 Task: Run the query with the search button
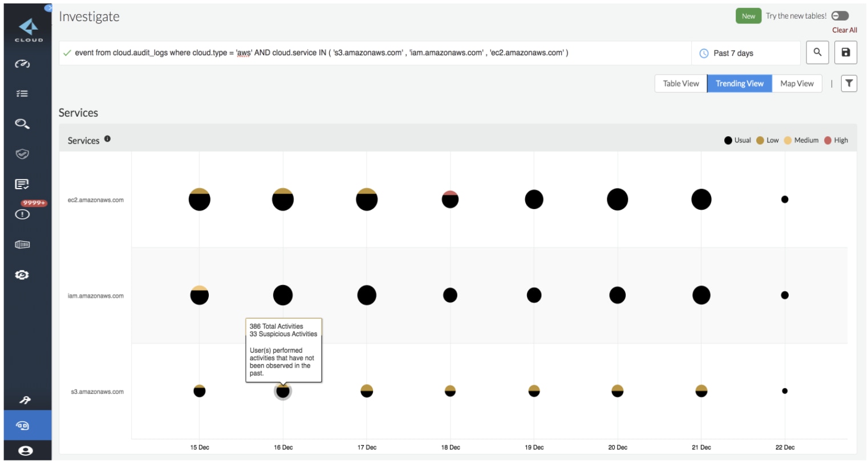point(817,52)
